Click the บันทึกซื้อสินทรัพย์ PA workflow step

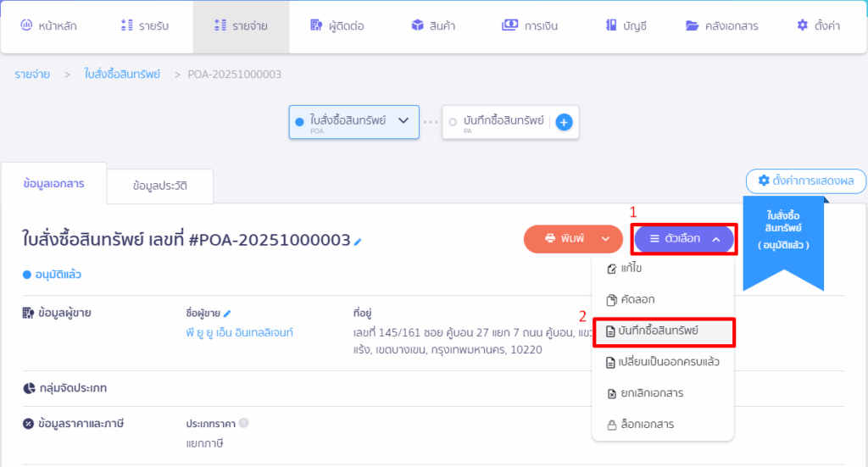point(497,122)
